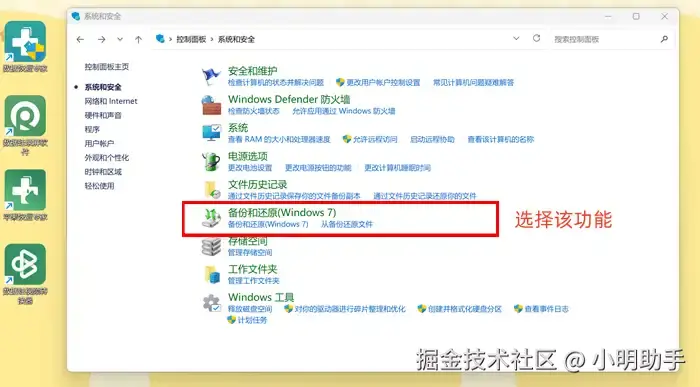Open the 存储空间 drives icon
This screenshot has width=700, height=387.
[211, 246]
